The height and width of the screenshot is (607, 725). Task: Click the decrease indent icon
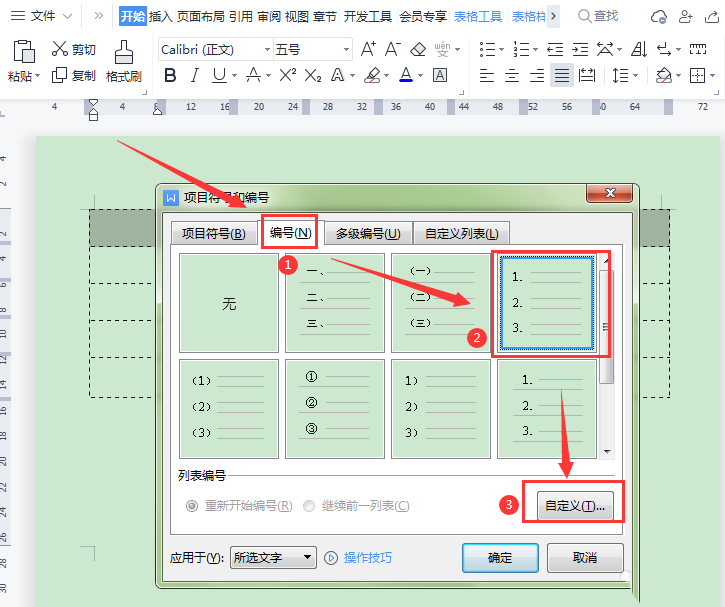tap(555, 49)
